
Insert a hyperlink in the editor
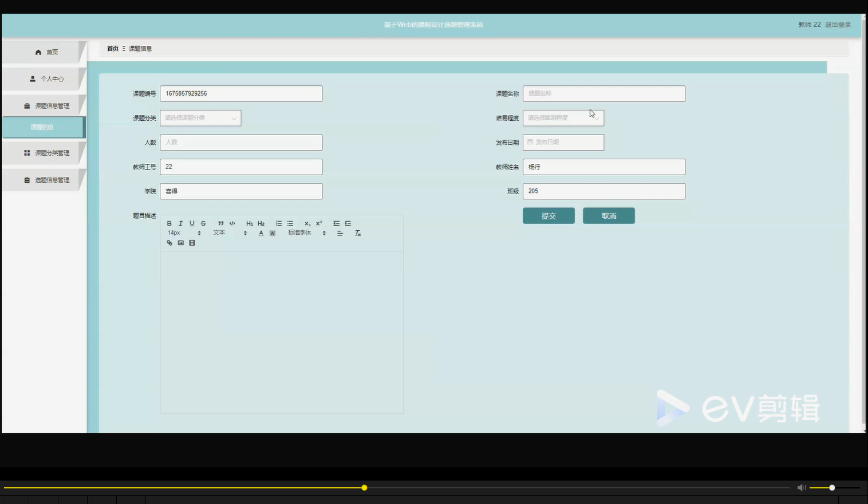pyautogui.click(x=169, y=243)
